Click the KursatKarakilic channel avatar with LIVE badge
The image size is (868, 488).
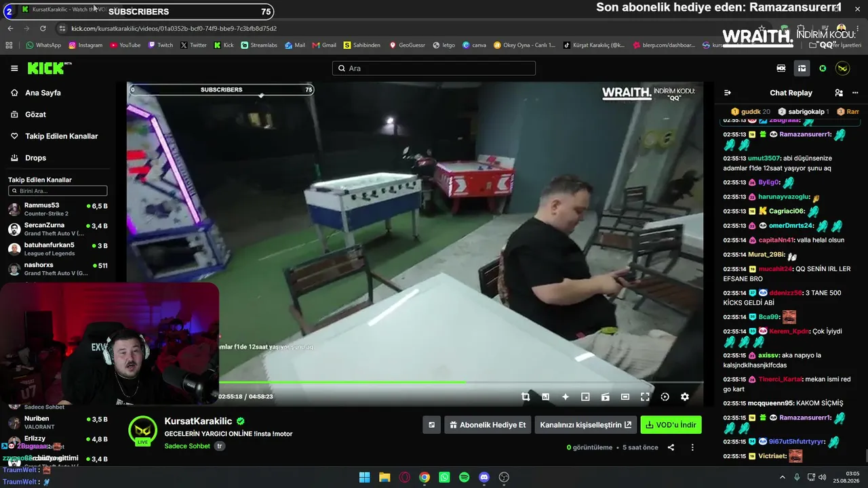tap(142, 430)
